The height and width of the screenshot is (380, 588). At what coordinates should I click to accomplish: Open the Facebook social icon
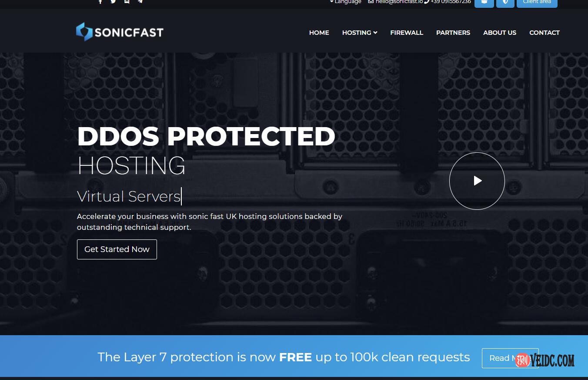point(100,1)
